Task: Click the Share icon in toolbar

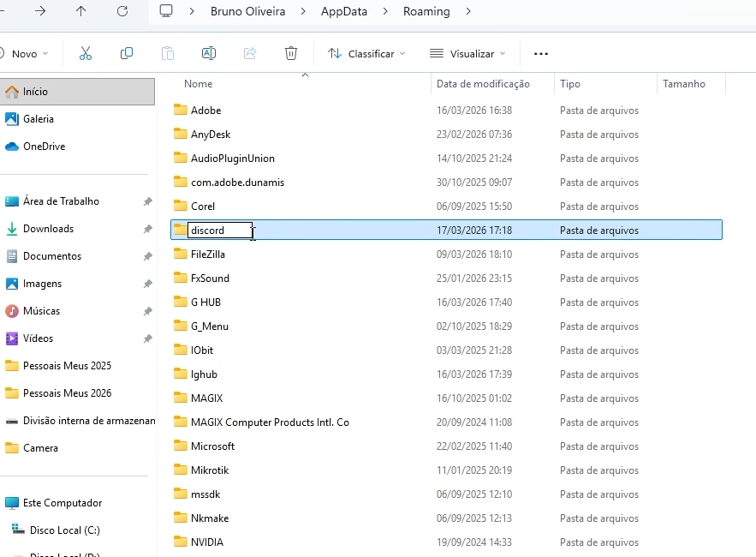Action: click(250, 54)
